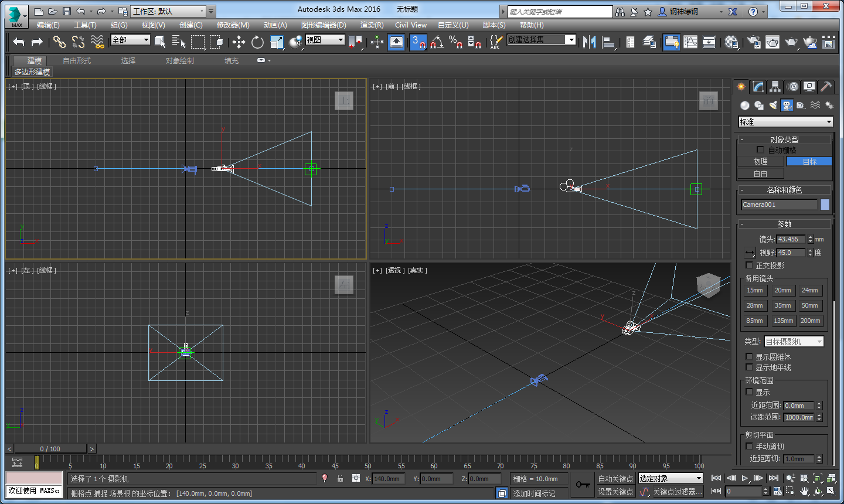The height and width of the screenshot is (504, 844).
Task: Open the camera type dropdown 目标摄影机
Action: [794, 342]
